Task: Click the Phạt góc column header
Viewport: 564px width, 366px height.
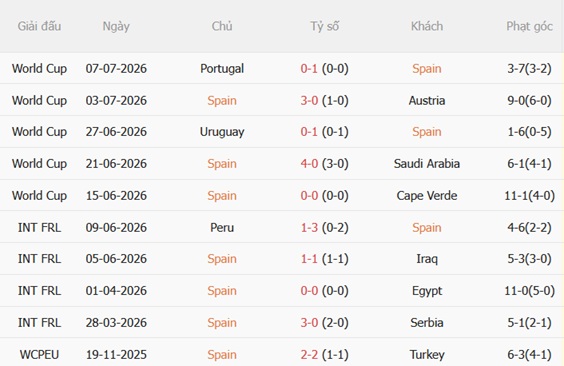Action: click(x=529, y=26)
